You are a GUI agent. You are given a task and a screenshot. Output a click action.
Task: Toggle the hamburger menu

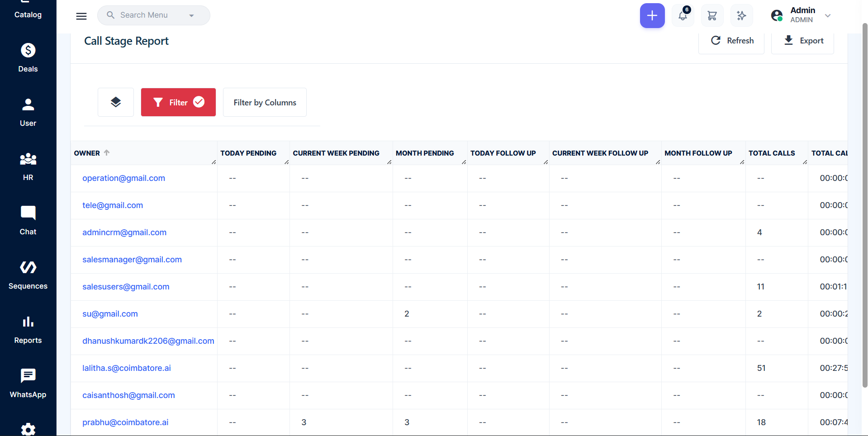(81, 16)
